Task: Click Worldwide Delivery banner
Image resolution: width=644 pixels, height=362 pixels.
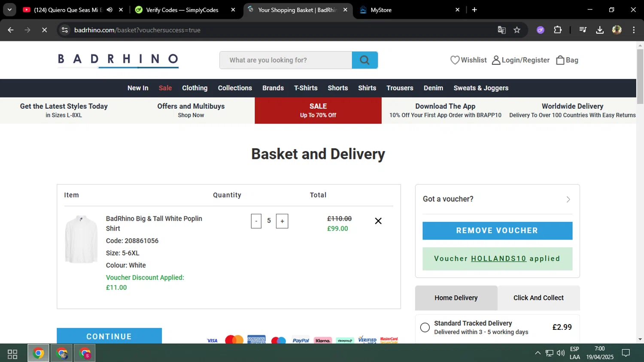Action: tap(572, 110)
